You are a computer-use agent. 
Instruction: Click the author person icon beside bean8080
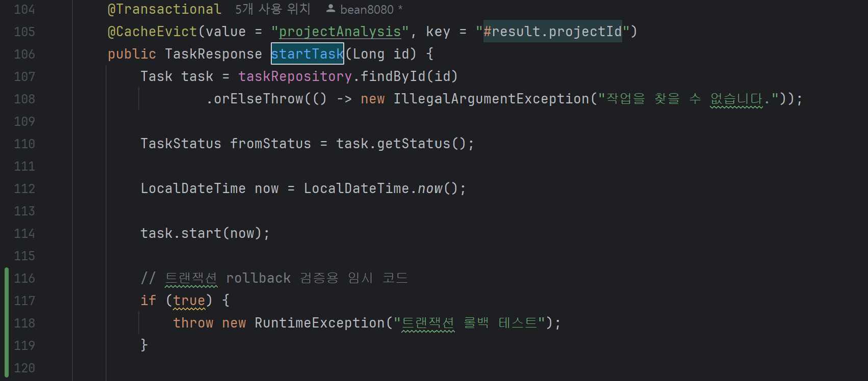pyautogui.click(x=330, y=9)
